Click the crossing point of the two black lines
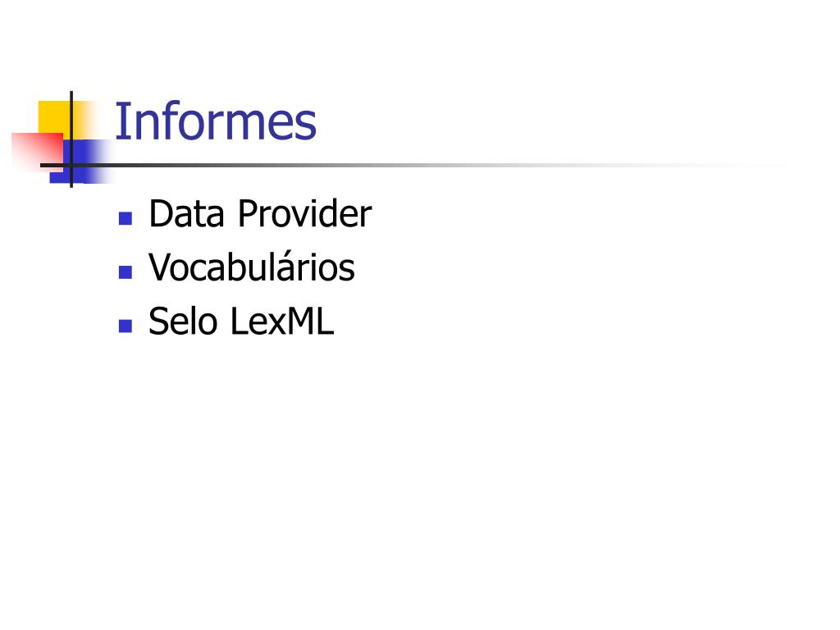840x630 pixels. [71, 165]
